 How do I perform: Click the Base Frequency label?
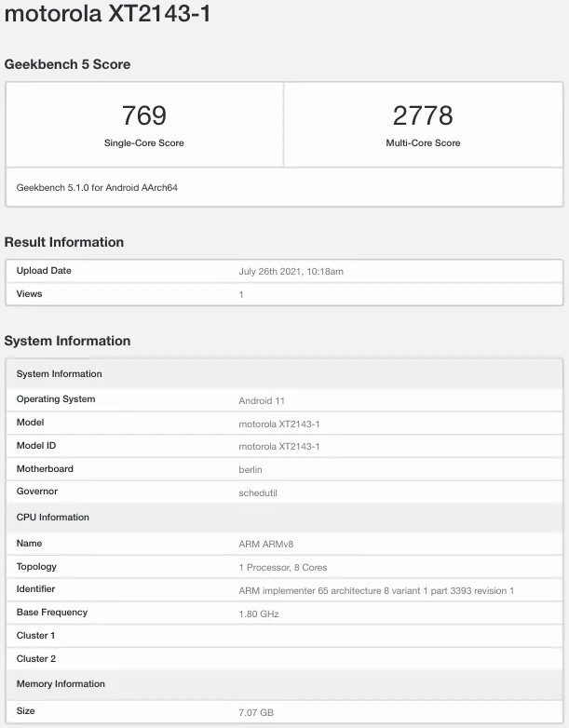[x=52, y=613]
